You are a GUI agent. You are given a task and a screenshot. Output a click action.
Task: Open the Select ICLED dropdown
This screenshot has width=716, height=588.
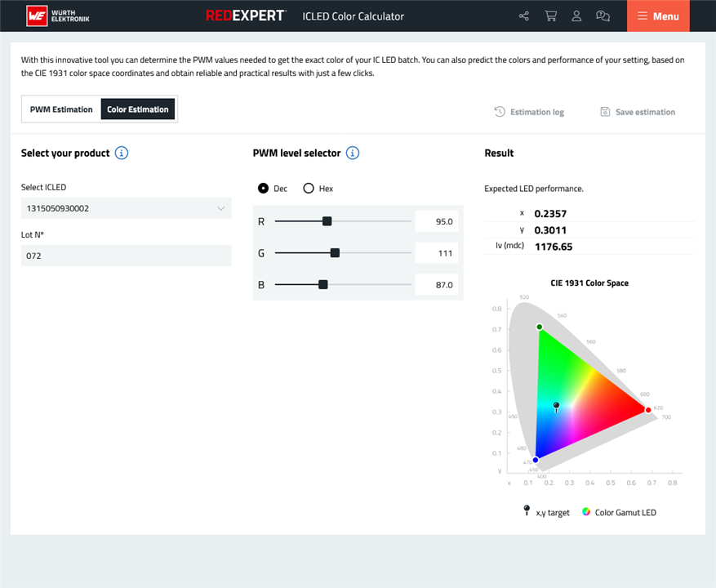point(126,208)
